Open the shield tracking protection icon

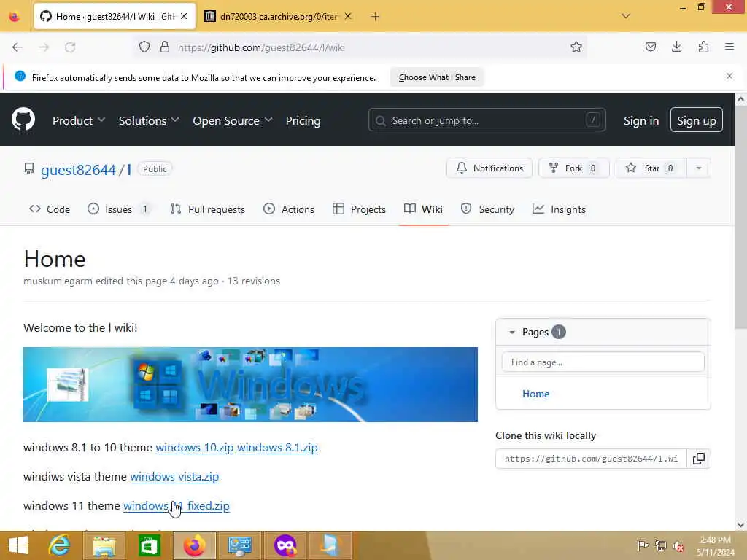[x=144, y=47]
